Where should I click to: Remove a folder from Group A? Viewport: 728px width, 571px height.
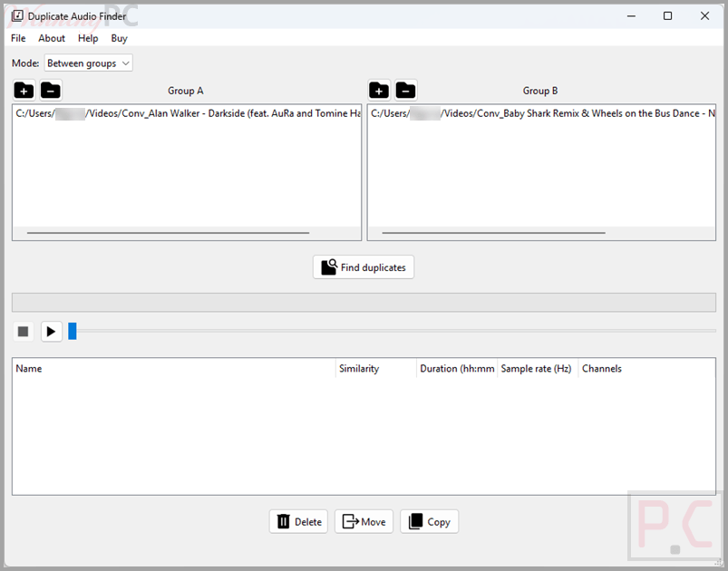[x=51, y=90]
